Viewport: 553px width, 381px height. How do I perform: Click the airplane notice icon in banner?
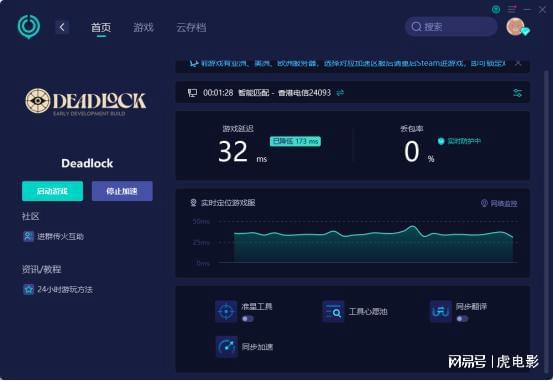[193, 64]
